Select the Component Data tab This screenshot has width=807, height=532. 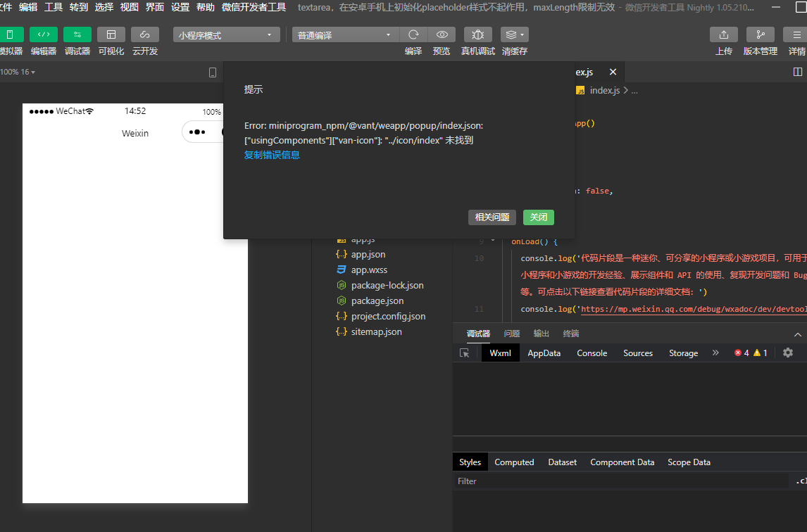[623, 462]
